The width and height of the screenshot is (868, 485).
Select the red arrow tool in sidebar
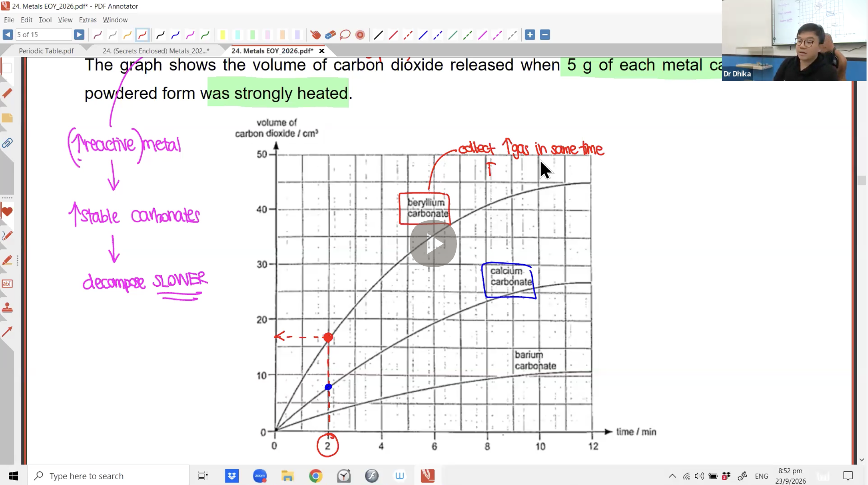click(7, 332)
